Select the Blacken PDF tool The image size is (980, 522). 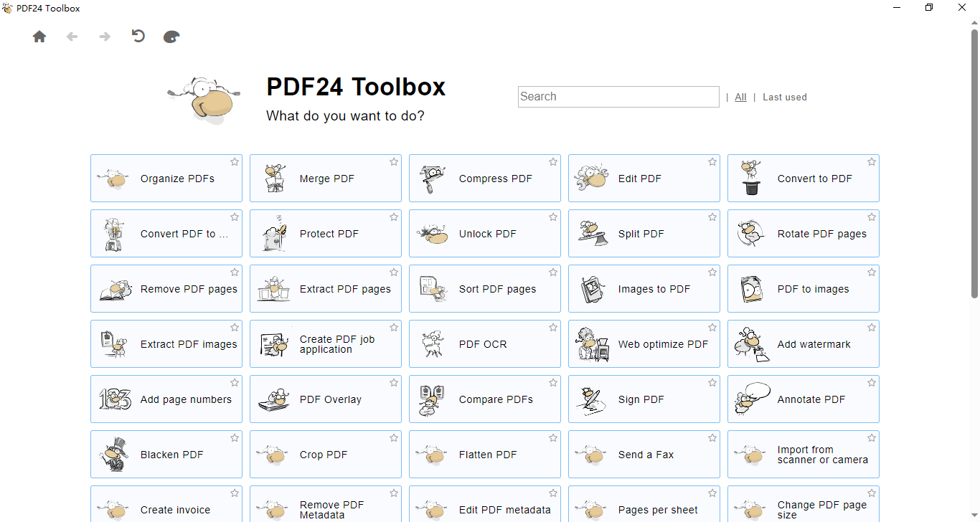pos(166,455)
